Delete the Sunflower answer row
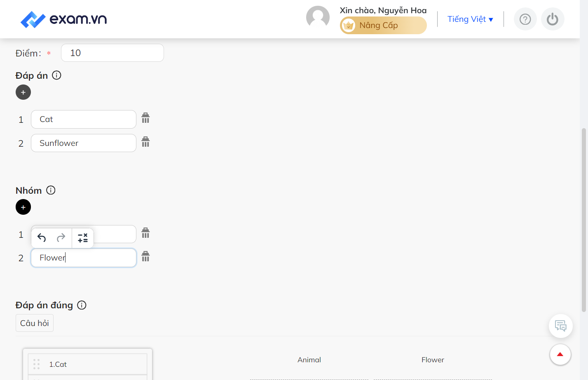This screenshot has width=588, height=380. (145, 142)
